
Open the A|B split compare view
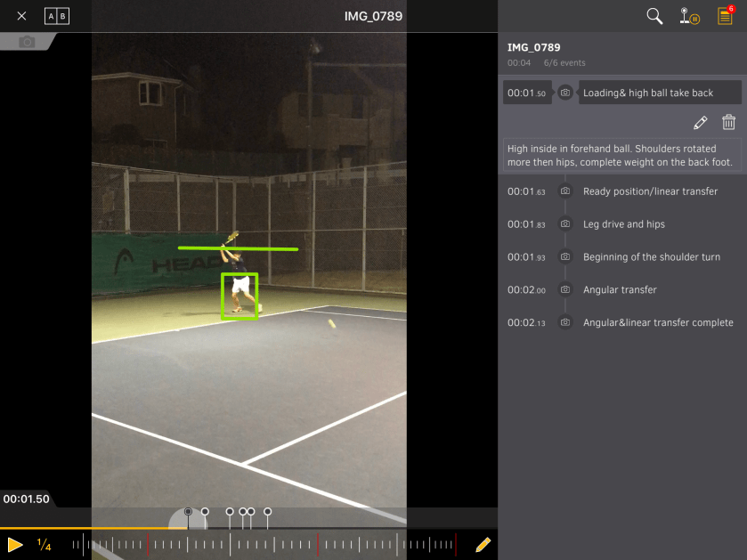(x=56, y=16)
